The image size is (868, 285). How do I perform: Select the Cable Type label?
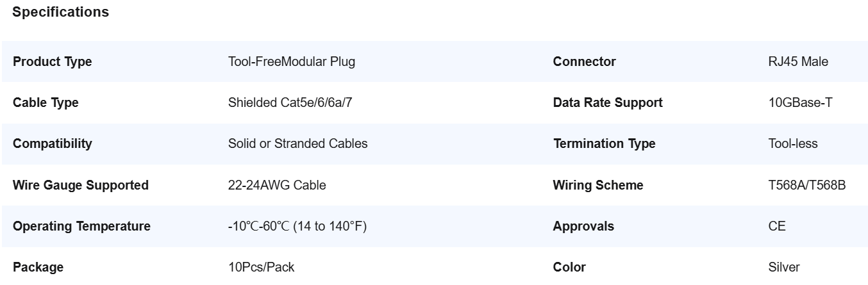(x=46, y=103)
